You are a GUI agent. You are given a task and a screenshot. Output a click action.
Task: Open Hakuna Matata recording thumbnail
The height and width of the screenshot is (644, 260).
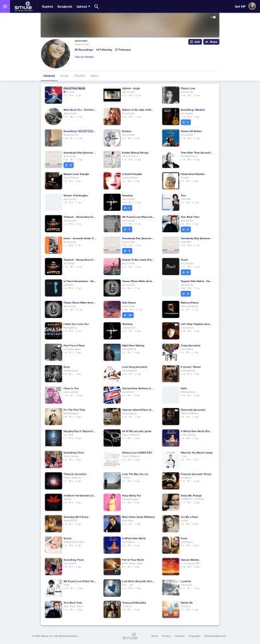171,566
